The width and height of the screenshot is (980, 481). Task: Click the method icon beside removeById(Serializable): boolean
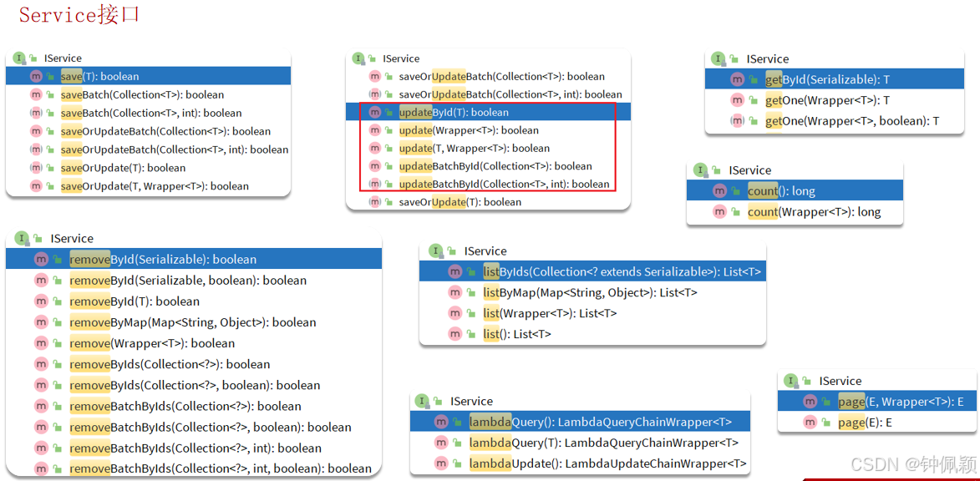(41, 259)
